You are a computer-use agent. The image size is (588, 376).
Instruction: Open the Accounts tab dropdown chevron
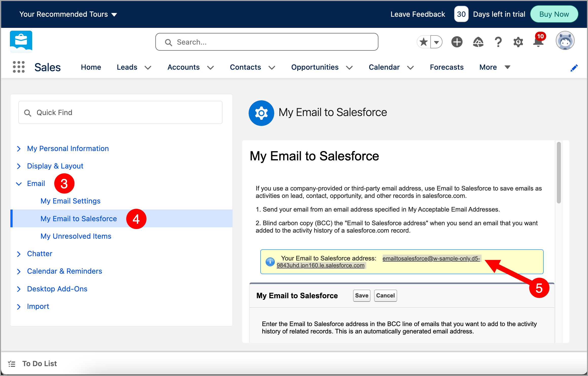pos(210,67)
